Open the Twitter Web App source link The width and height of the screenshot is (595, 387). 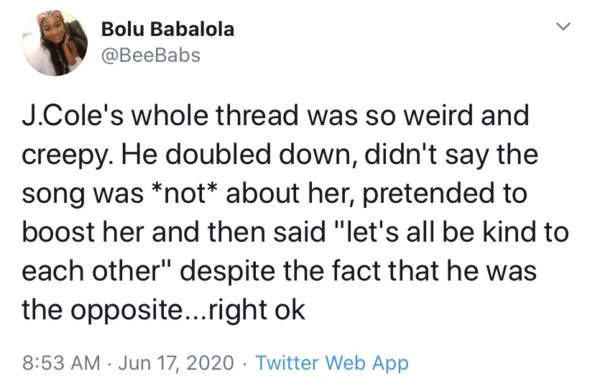coord(332,362)
